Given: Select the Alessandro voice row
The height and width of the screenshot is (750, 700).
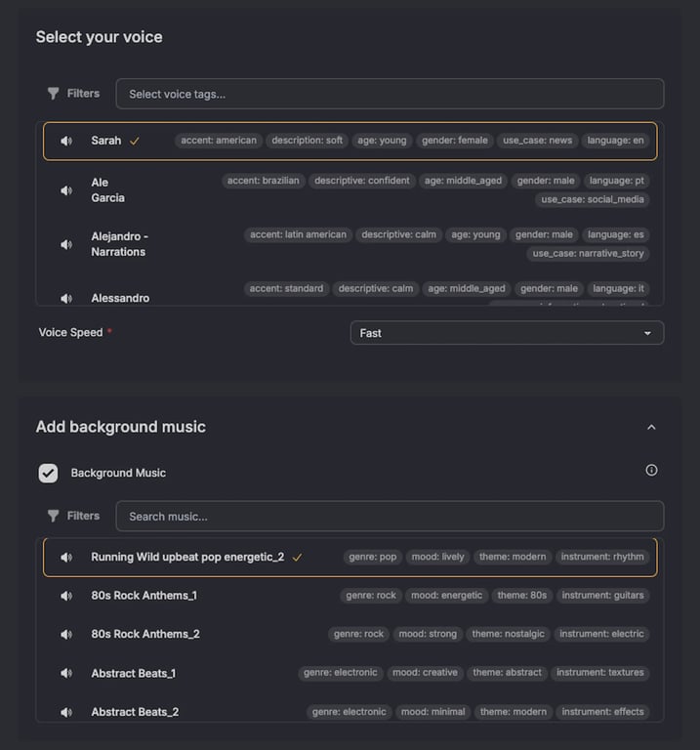Looking at the screenshot, I should coord(120,298).
